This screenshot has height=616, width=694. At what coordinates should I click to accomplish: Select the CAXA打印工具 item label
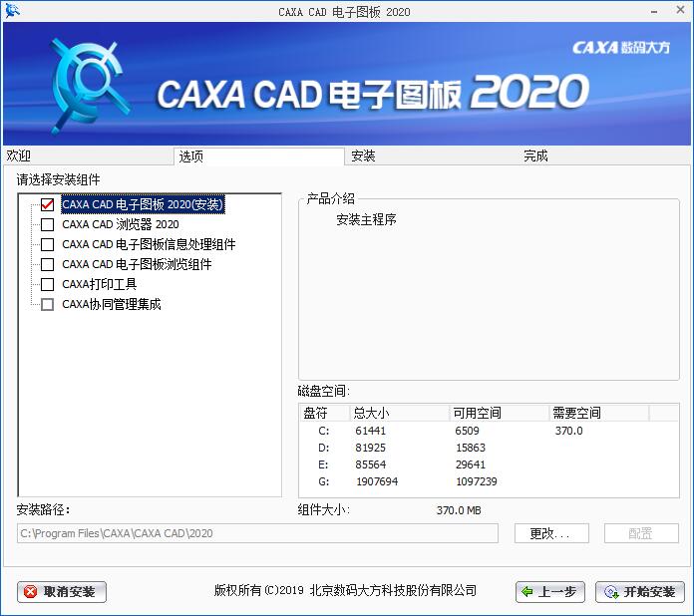tap(99, 284)
